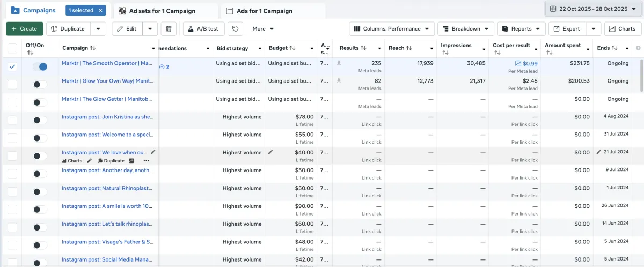Click the chart icon beside the $0.99 cost
This screenshot has height=267, width=644.
click(x=518, y=63)
